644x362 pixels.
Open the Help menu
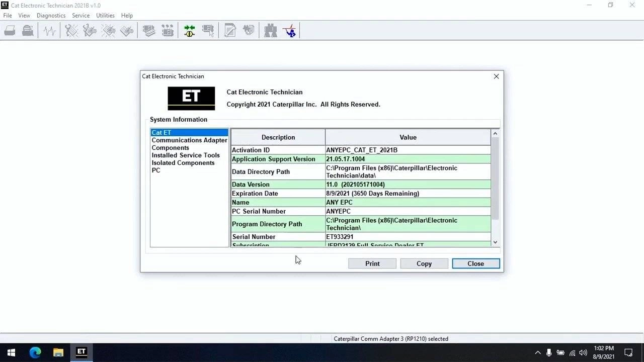pyautogui.click(x=127, y=16)
